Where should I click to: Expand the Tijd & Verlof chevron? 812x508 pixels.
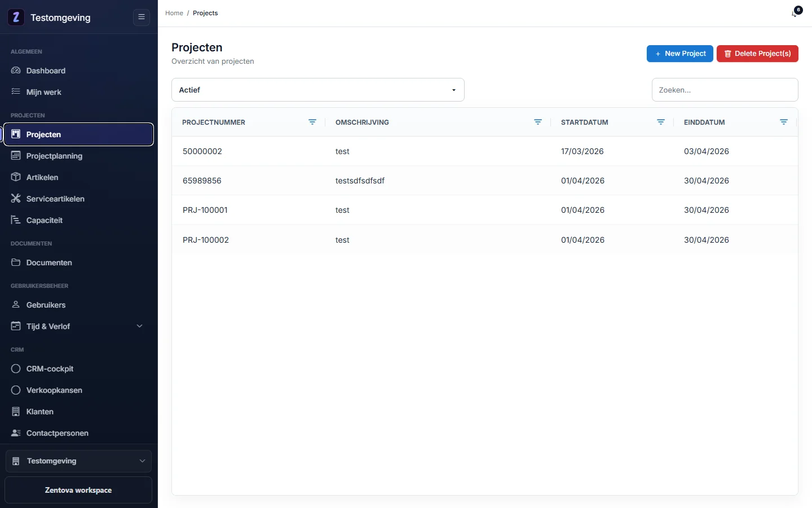(x=140, y=326)
